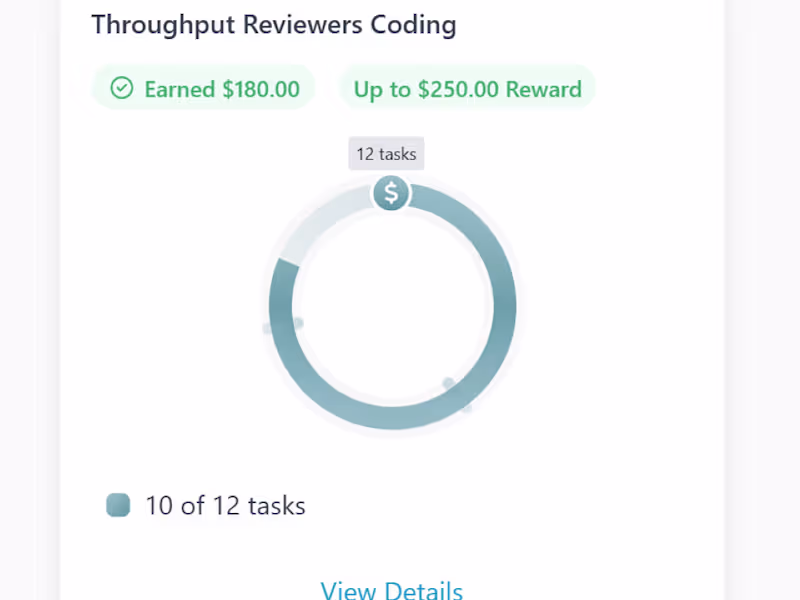The width and height of the screenshot is (800, 600).
Task: Click the Up to $250.00 Reward badge
Action: (467, 89)
